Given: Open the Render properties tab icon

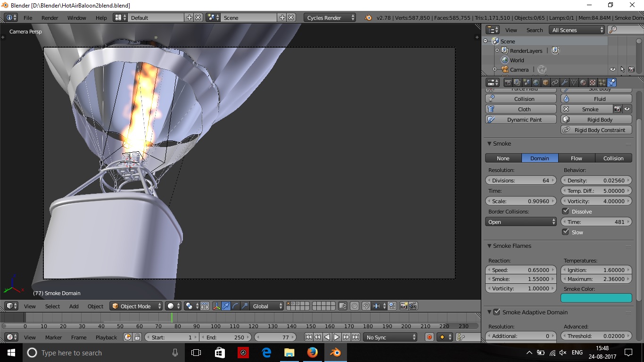Looking at the screenshot, I should coord(508,82).
